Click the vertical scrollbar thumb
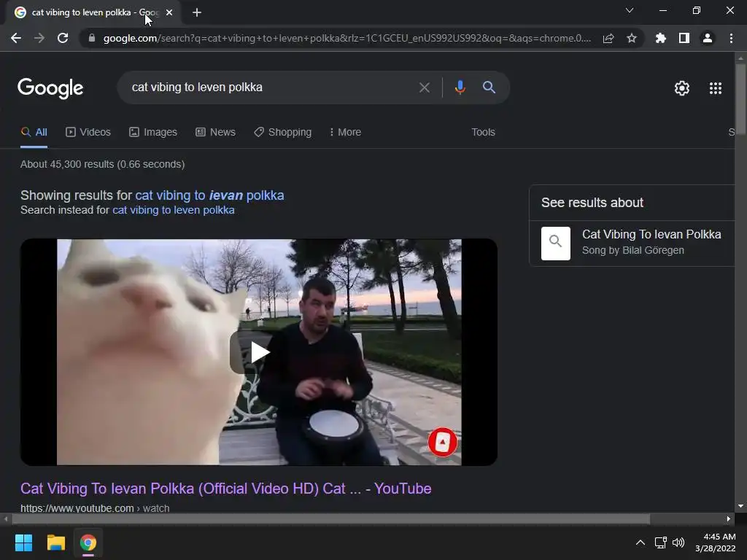The image size is (747, 560). coord(740,99)
